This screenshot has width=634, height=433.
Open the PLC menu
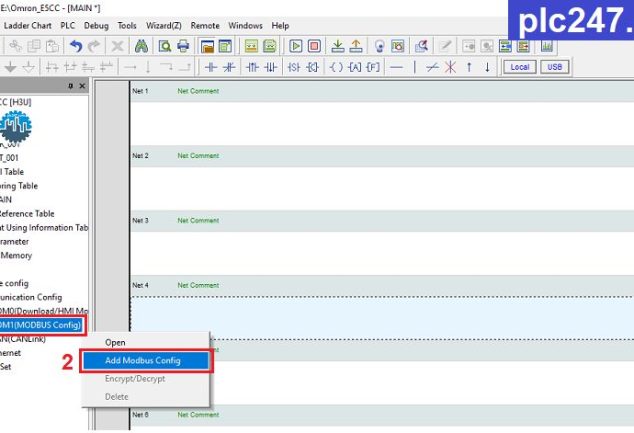[68, 25]
